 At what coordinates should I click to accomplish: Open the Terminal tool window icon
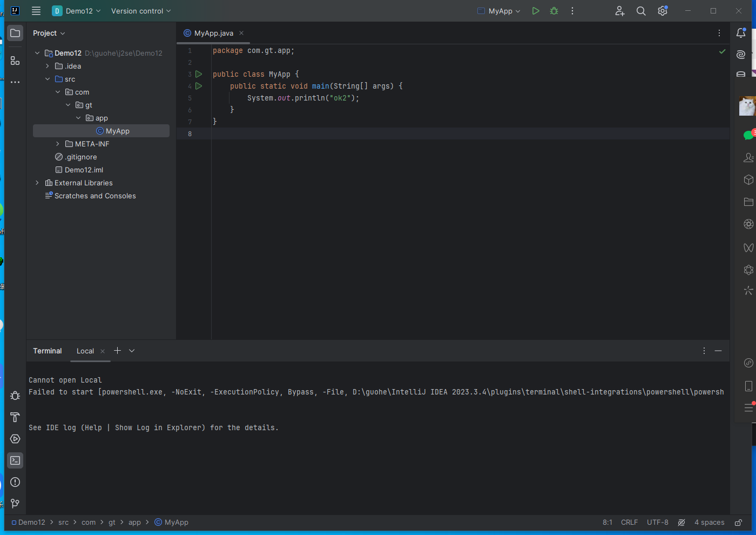[x=15, y=460]
